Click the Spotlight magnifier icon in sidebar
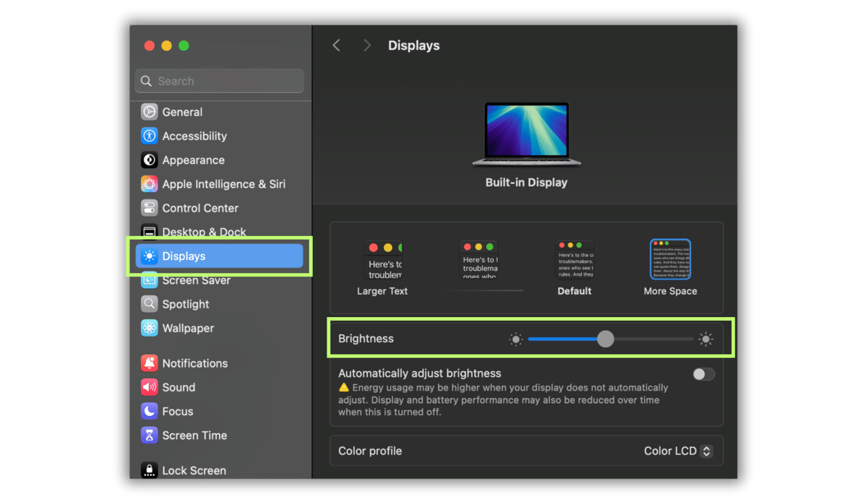The height and width of the screenshot is (504, 867). pyautogui.click(x=149, y=304)
